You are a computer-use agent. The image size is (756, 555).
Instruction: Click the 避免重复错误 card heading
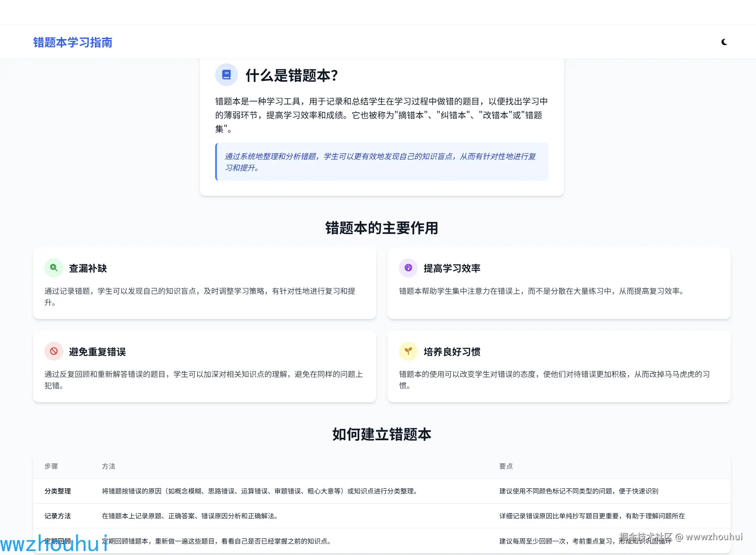[97, 352]
